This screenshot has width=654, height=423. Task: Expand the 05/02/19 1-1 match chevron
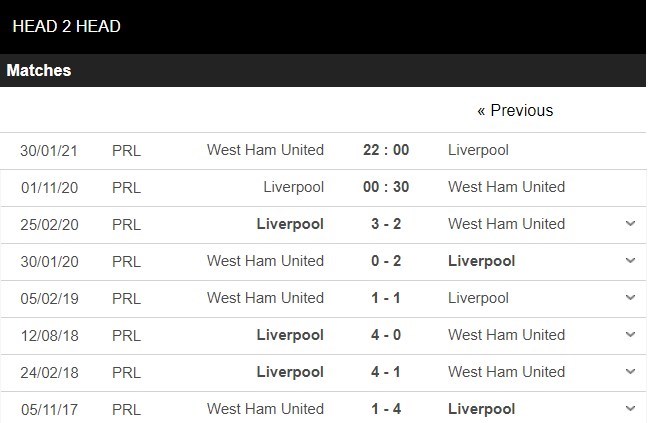[x=630, y=297]
